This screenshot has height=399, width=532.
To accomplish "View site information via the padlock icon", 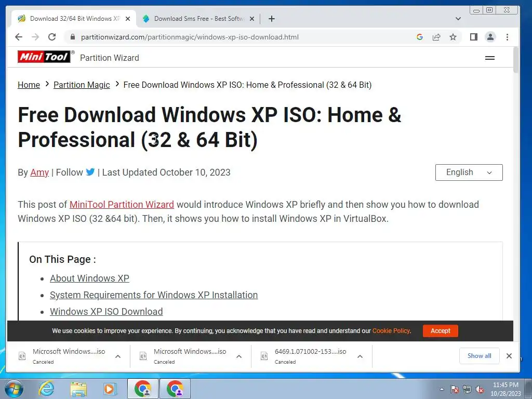I will point(72,37).
